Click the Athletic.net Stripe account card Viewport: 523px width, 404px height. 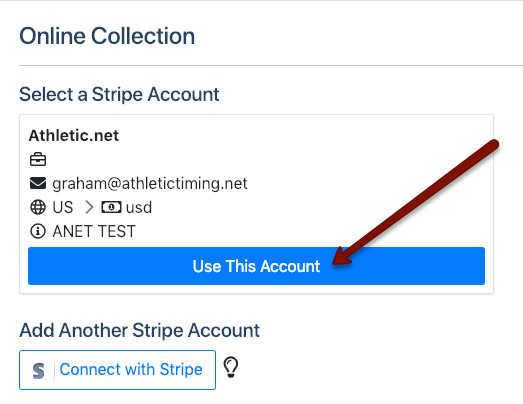[256, 204]
